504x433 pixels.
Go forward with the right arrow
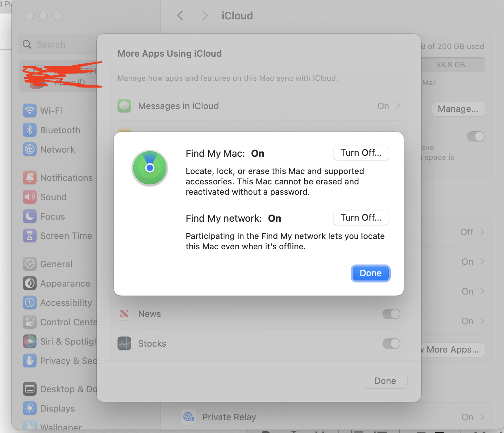point(205,16)
